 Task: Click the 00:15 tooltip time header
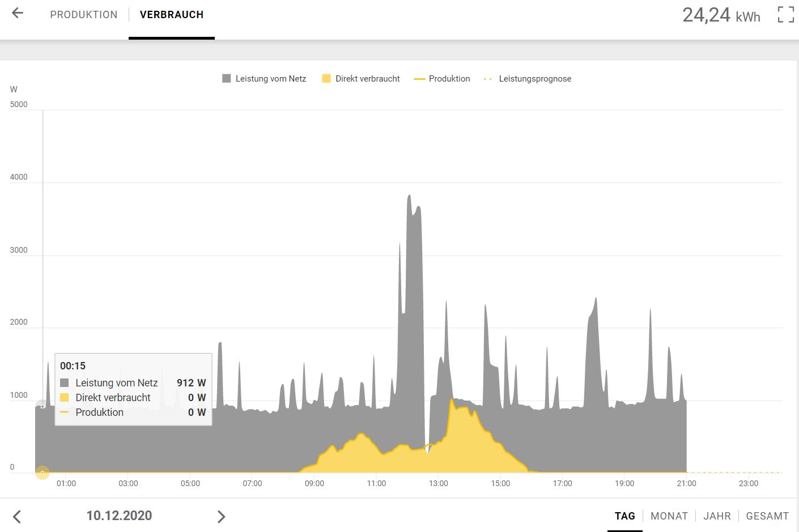(x=73, y=366)
